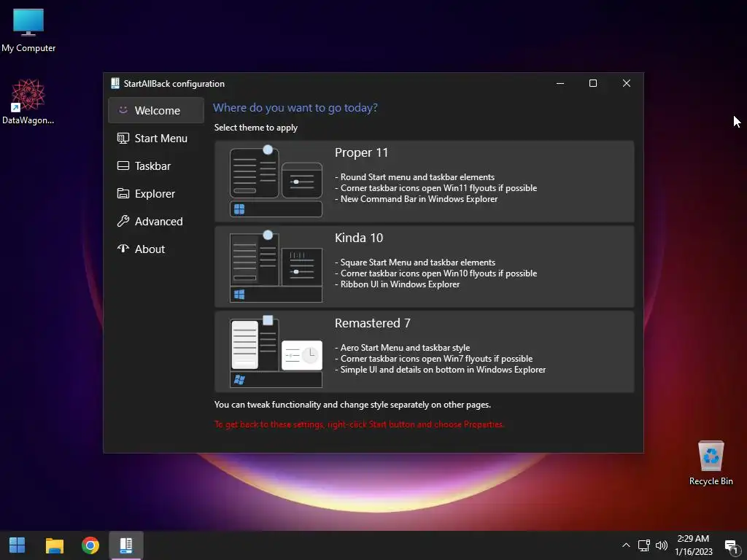Select the DataWagon desktop shortcut
Viewport: 747px width, 560px height.
click(28, 102)
